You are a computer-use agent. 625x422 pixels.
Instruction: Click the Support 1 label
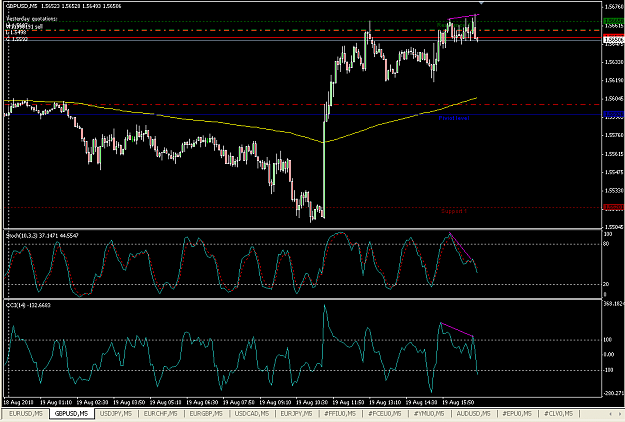tap(454, 211)
